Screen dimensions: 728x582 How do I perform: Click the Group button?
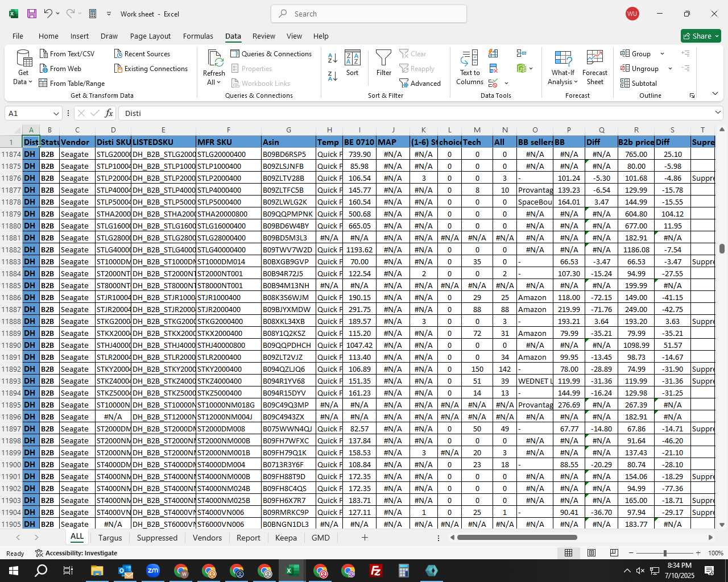(636, 53)
